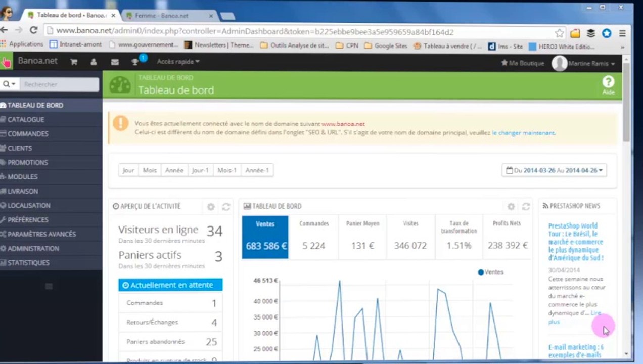Open the search filter magnifier dropdown

[x=9, y=84]
